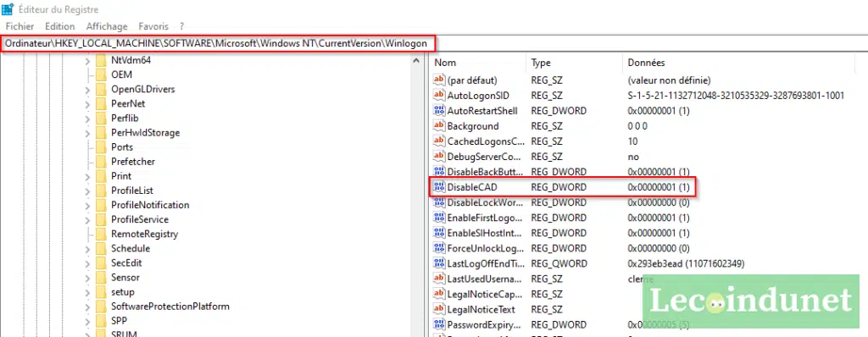Select the Schedule key label
The width and height of the screenshot is (868, 337).
tap(131, 248)
